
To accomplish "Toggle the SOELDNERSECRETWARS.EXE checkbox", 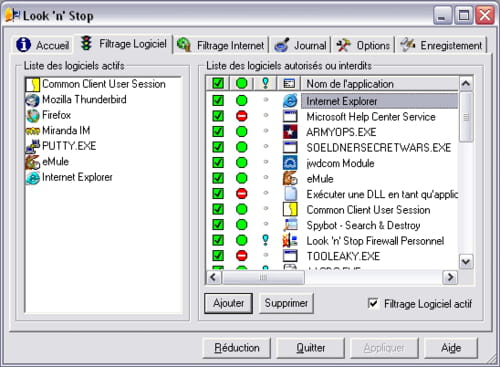I will click(x=218, y=147).
